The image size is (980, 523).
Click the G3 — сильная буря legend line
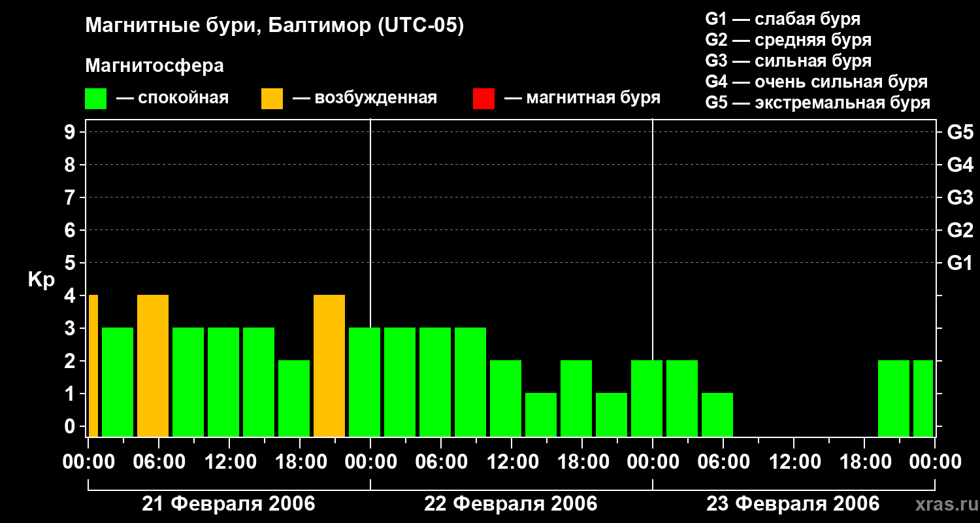pos(788,61)
